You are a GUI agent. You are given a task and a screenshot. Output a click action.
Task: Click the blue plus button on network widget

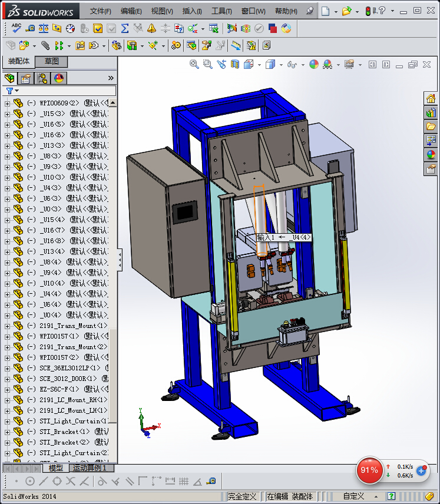tap(421, 471)
